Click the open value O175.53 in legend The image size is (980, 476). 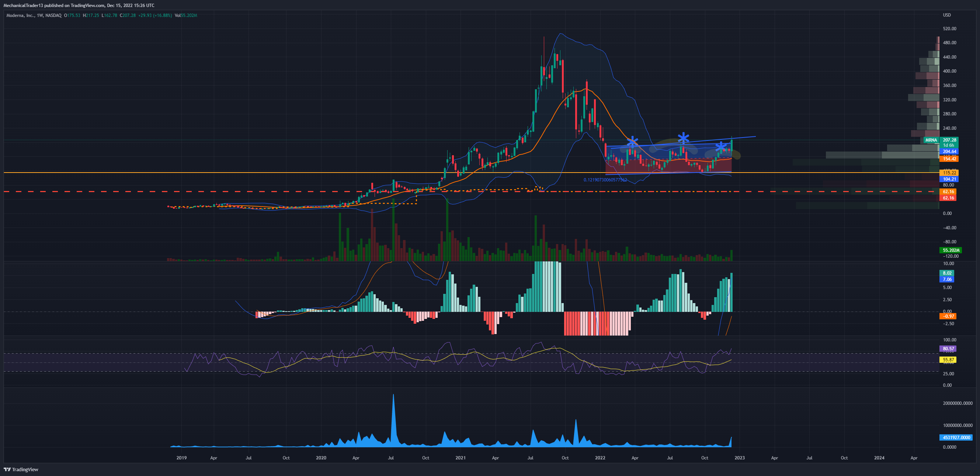(x=72, y=15)
